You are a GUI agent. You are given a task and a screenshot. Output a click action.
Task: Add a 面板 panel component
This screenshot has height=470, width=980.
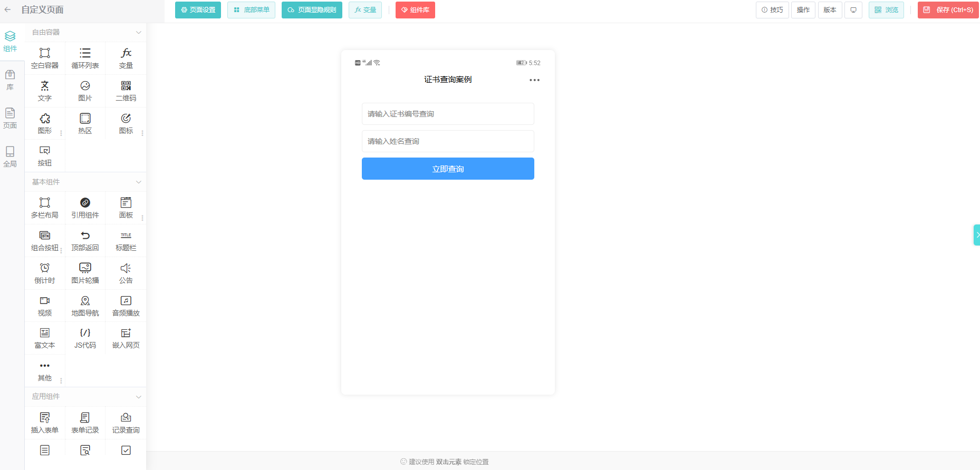coord(126,208)
